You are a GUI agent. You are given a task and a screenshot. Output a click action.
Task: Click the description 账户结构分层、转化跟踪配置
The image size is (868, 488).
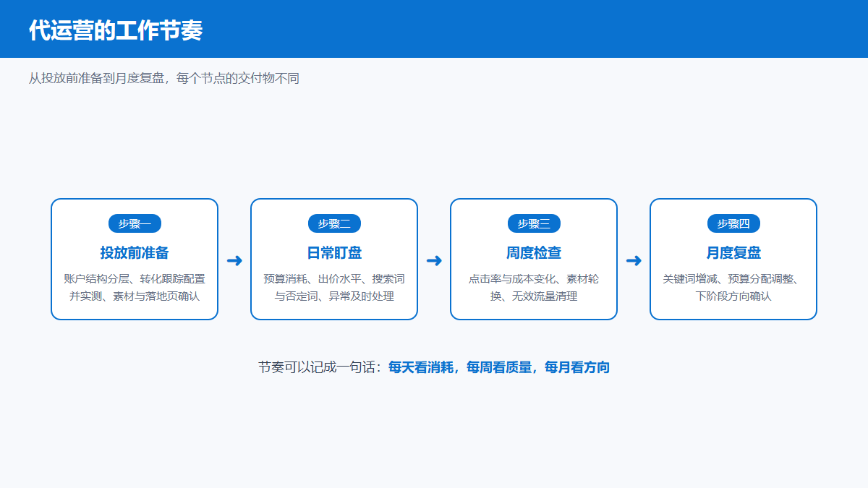(x=135, y=287)
